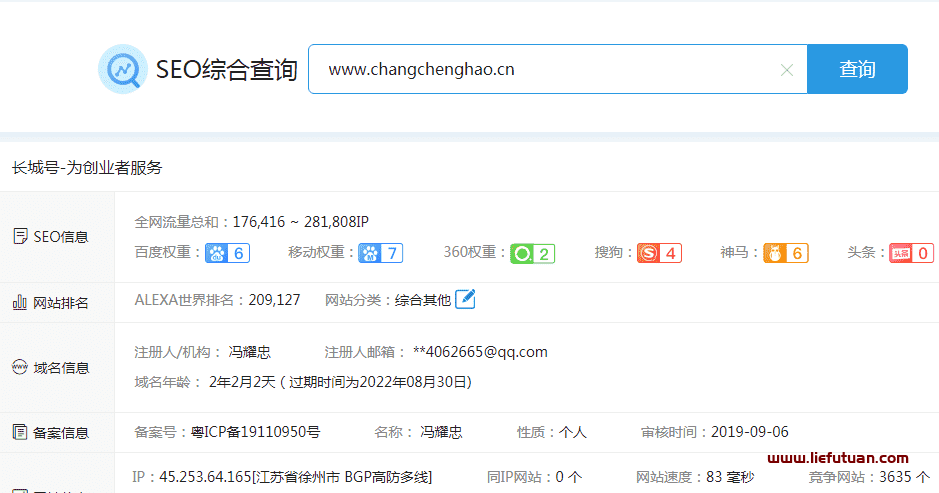
Task: Click the 360权重 green badge showing 2
Action: 532,253
